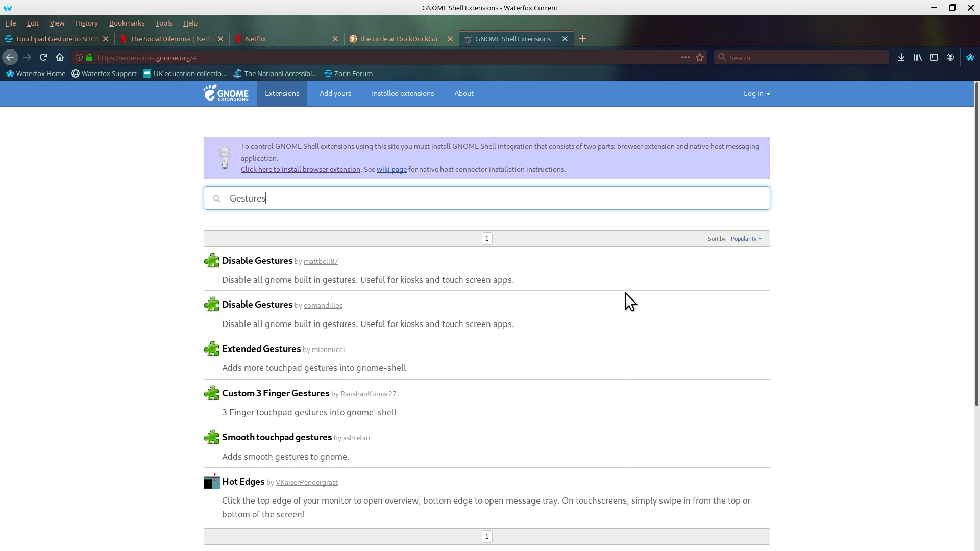Follow the wiki page link
This screenshot has height=551, width=980.
[x=391, y=169]
